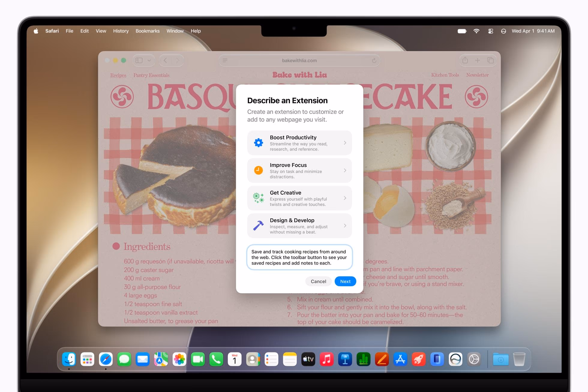
Task: Open Reminders from the Dock
Action: click(271, 359)
